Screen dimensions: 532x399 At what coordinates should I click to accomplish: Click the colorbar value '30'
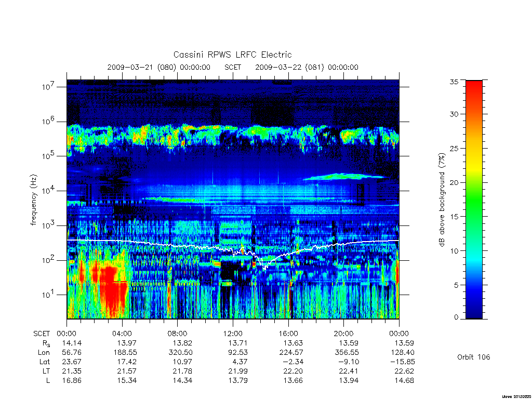point(454,114)
